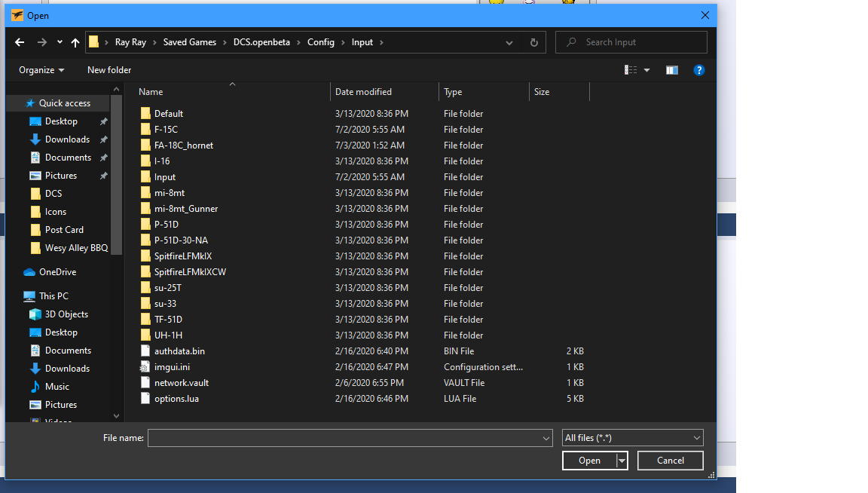Image resolution: width=868 pixels, height=493 pixels.
Task: Select the FA-18C_hornet folder icon
Action: pos(145,145)
